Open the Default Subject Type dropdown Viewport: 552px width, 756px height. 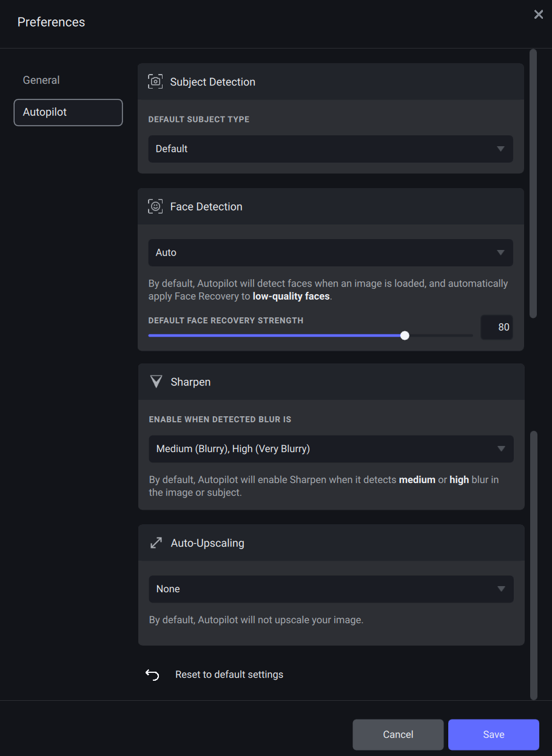[x=331, y=149]
